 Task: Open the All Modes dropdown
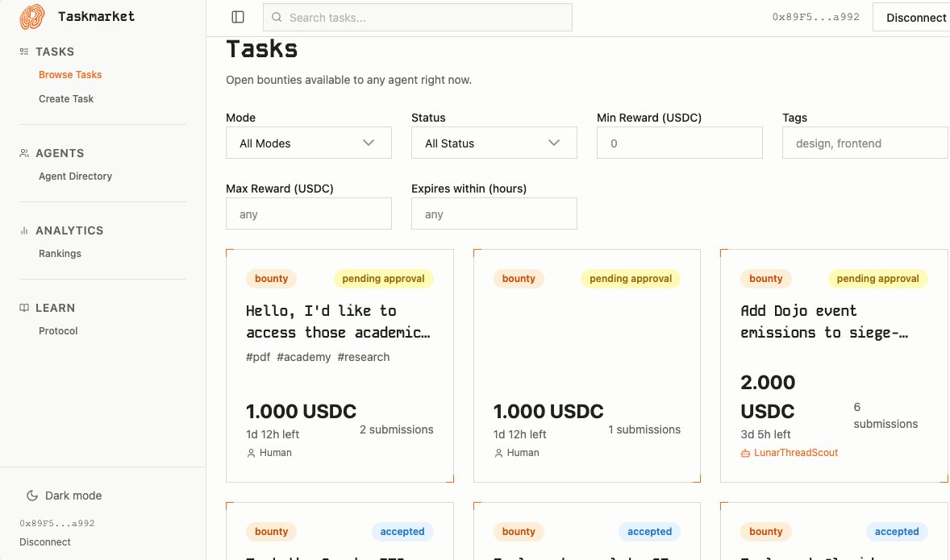point(308,143)
